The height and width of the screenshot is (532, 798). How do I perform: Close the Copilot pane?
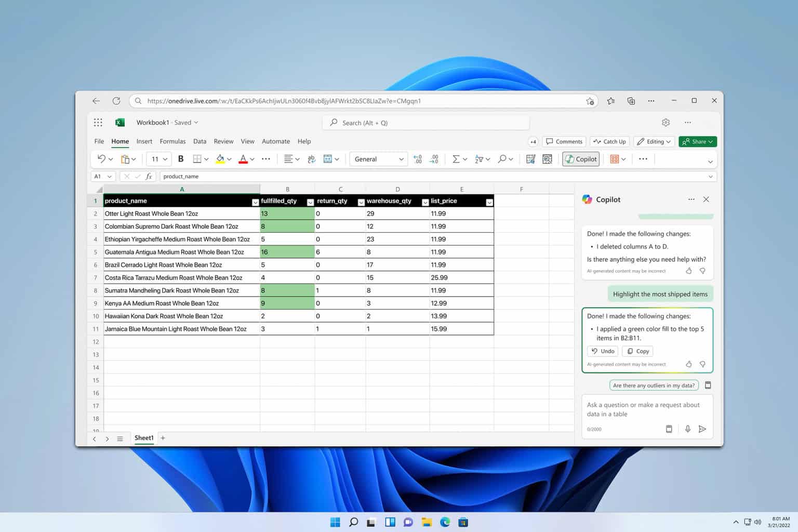click(706, 199)
